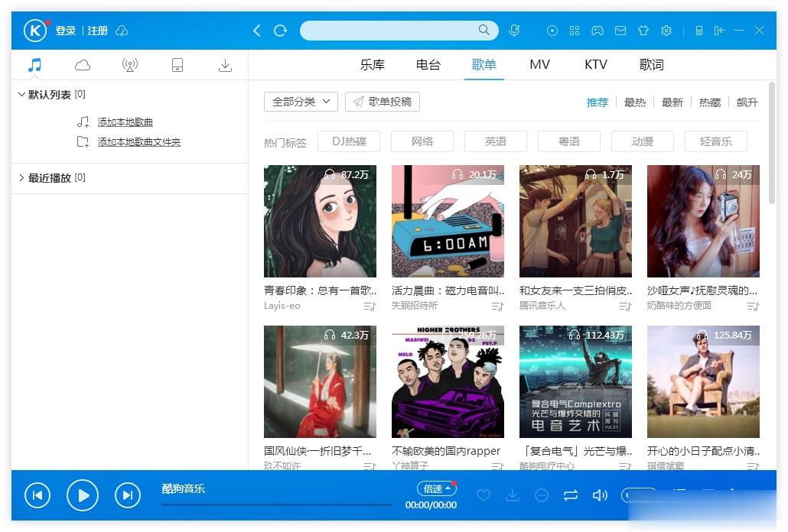The width and height of the screenshot is (788, 532).
Task: Skip to previous track
Action: [x=37, y=495]
